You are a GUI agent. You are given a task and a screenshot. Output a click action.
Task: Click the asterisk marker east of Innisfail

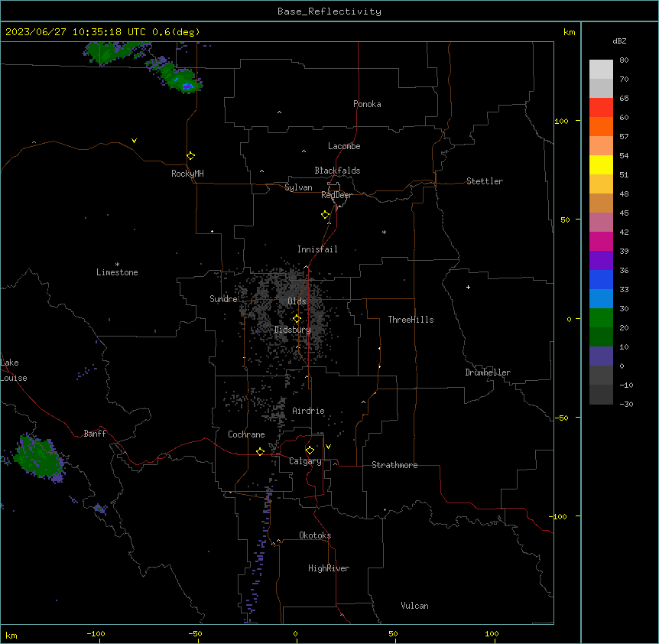click(384, 232)
